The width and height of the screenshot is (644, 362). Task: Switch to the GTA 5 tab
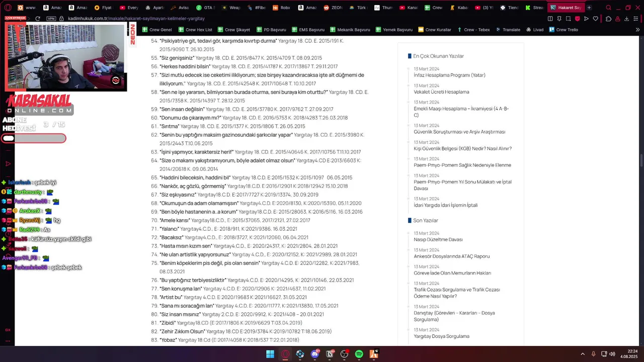(x=205, y=8)
